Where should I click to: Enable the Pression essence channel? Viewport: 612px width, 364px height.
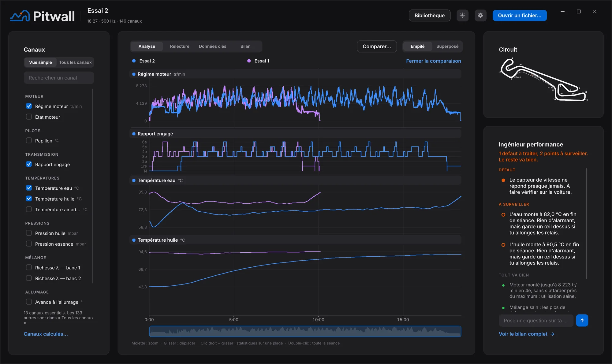(29, 244)
